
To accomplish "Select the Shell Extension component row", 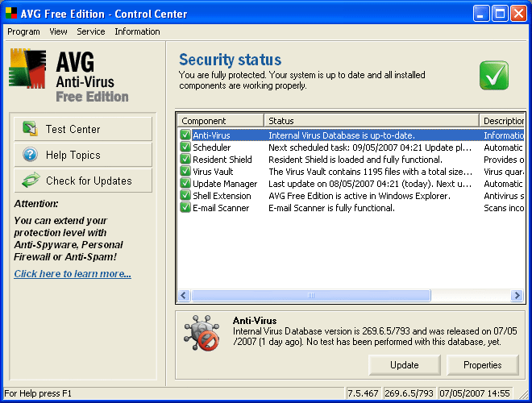I will coord(351,196).
